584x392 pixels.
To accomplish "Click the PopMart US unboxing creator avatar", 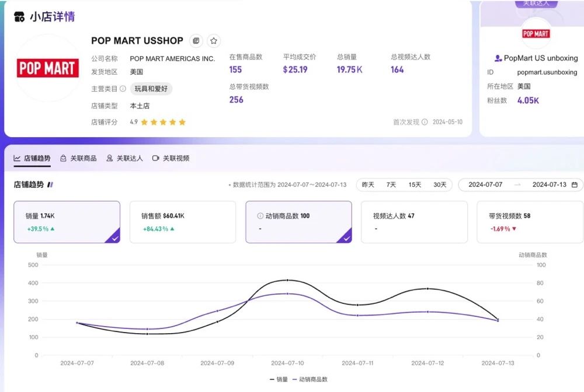I will [x=536, y=34].
